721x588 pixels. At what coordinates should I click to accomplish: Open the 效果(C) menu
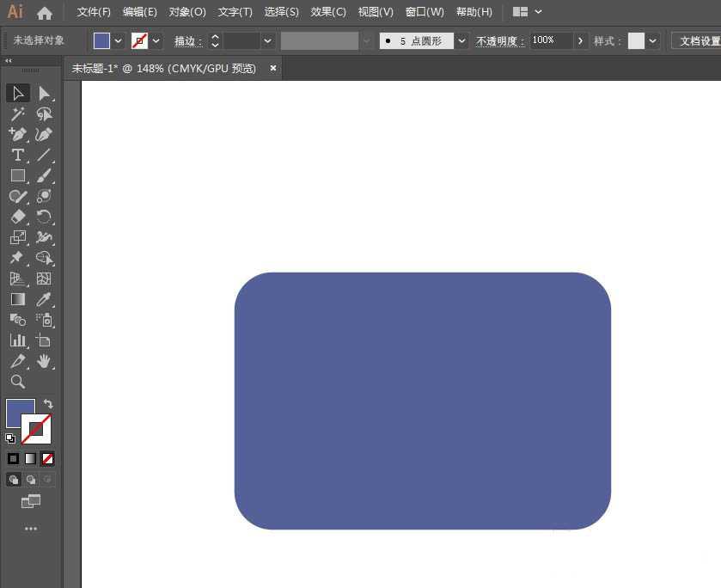328,12
